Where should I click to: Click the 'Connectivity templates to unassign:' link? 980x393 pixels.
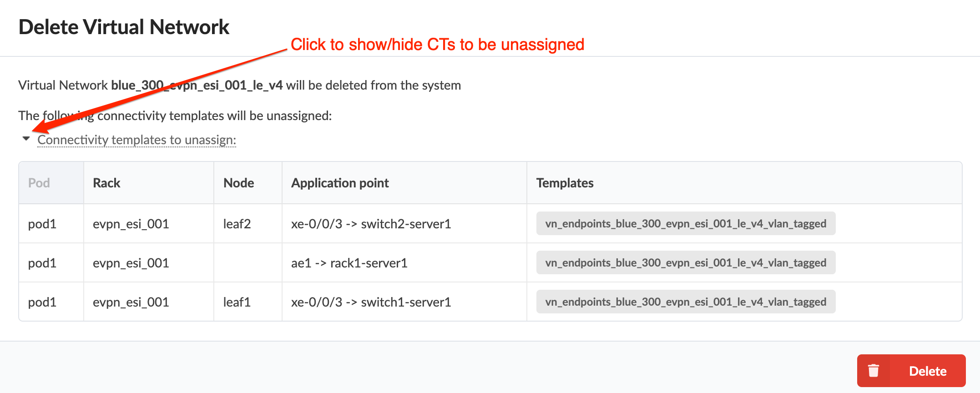pos(136,140)
